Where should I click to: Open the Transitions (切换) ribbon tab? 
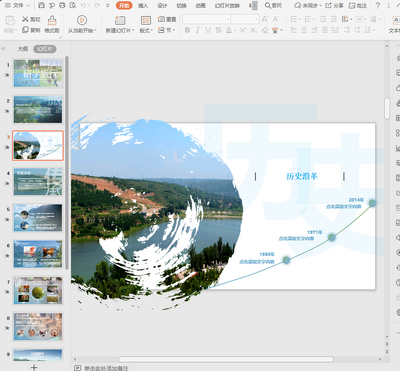(x=181, y=5)
